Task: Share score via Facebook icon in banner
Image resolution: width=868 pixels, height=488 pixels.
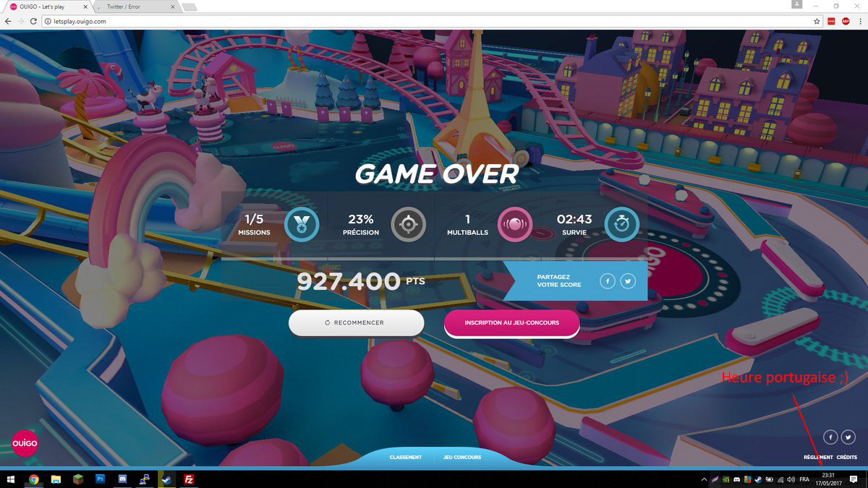Action: 607,281
